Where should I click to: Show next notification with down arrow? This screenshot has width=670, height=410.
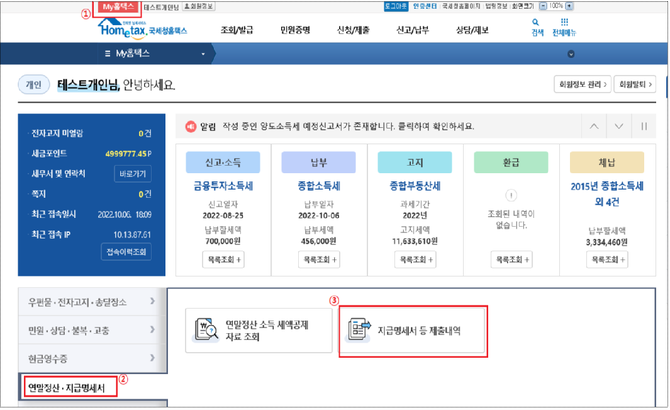pyautogui.click(x=619, y=126)
